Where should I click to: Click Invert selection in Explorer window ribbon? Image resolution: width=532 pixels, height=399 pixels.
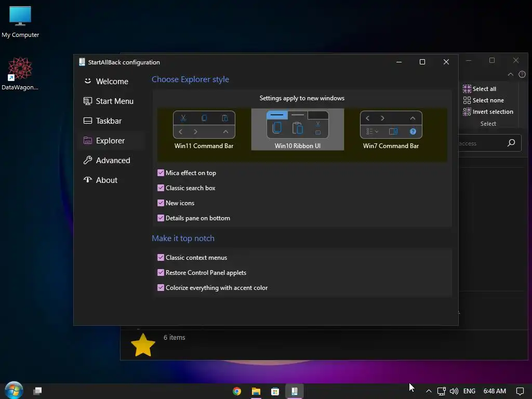coord(488,112)
